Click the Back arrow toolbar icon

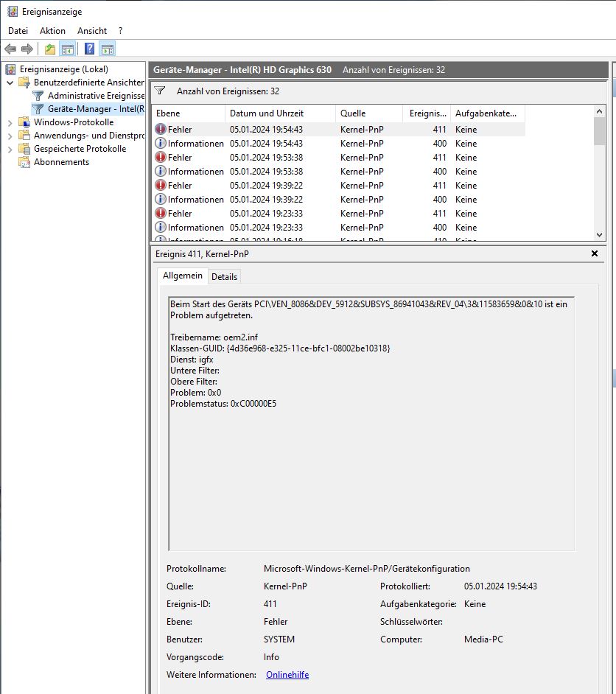(x=10, y=49)
